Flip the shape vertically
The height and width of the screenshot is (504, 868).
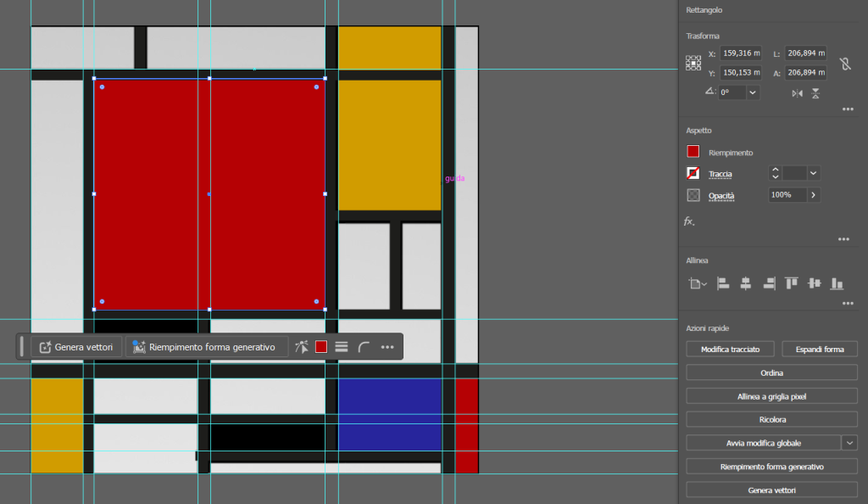pos(815,93)
